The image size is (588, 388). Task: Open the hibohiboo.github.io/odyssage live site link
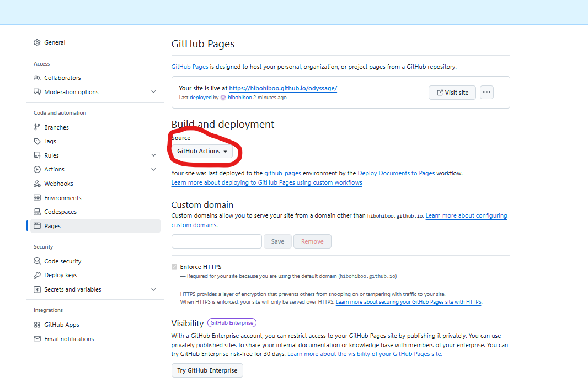(x=283, y=88)
